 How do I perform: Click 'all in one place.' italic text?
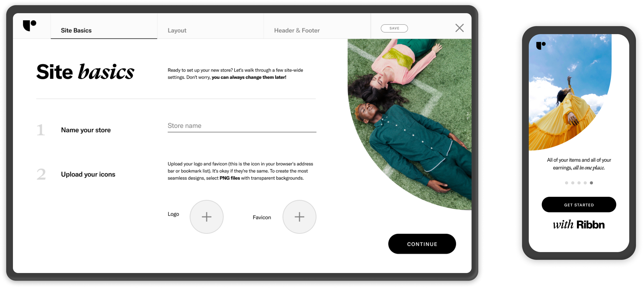tap(589, 168)
